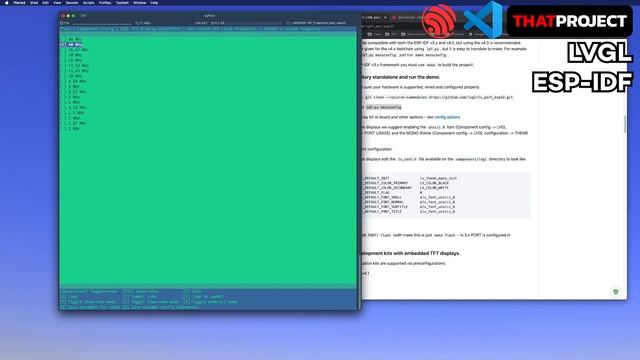Screen dimensions: 640x360
Task: Select the 2.5 MHz entry
Action: [73, 113]
